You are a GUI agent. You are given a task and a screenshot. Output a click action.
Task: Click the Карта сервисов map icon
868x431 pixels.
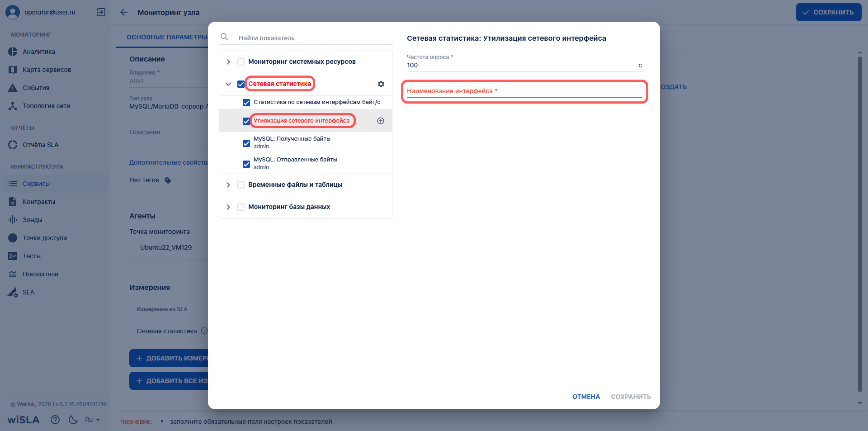click(13, 70)
